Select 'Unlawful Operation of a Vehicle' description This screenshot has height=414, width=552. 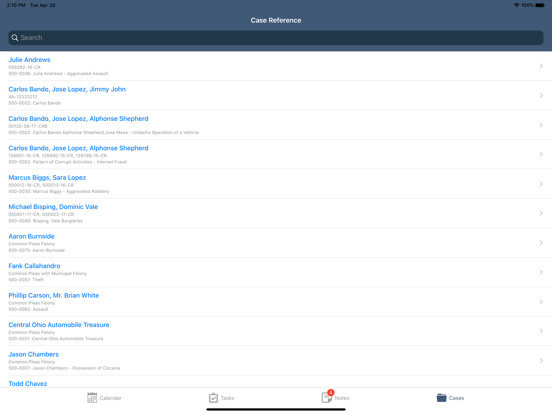coord(165,132)
